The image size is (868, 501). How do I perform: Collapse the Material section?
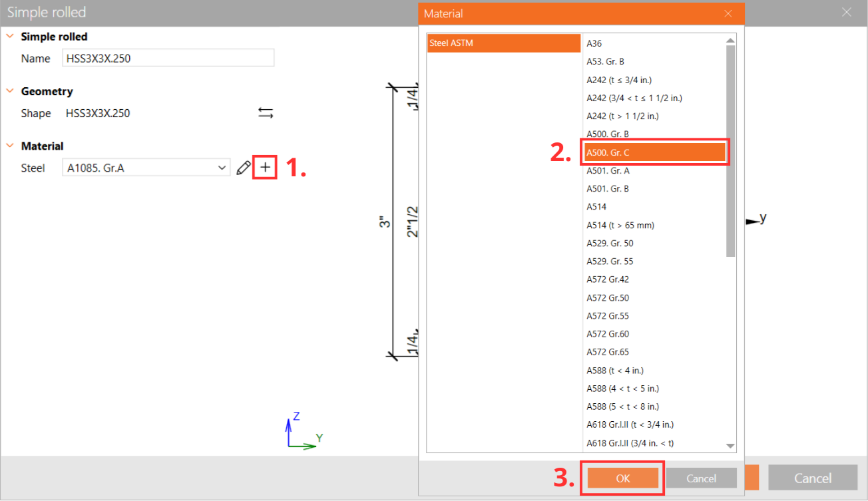click(9, 146)
